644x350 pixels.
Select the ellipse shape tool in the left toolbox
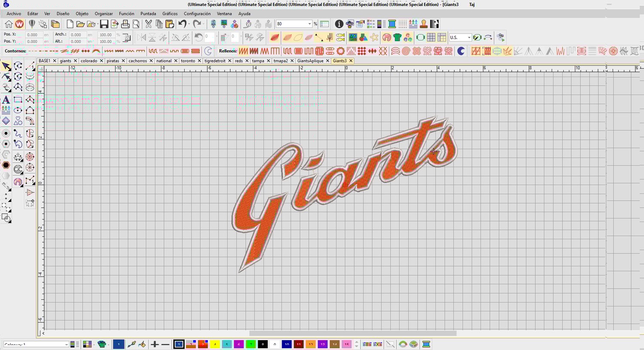[18, 110]
